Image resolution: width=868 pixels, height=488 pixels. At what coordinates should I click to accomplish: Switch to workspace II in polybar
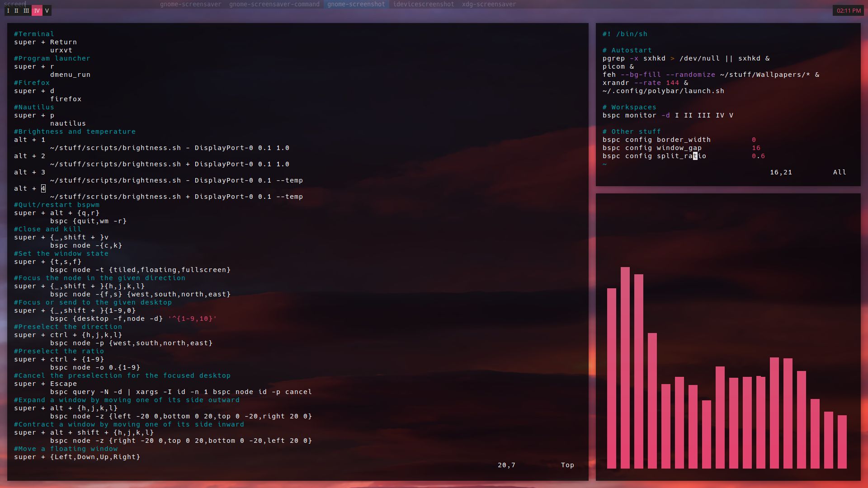point(17,10)
